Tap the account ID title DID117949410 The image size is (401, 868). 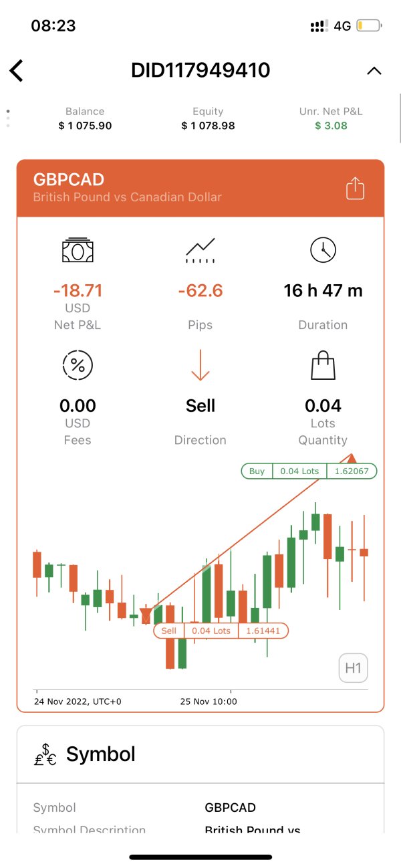point(200,70)
